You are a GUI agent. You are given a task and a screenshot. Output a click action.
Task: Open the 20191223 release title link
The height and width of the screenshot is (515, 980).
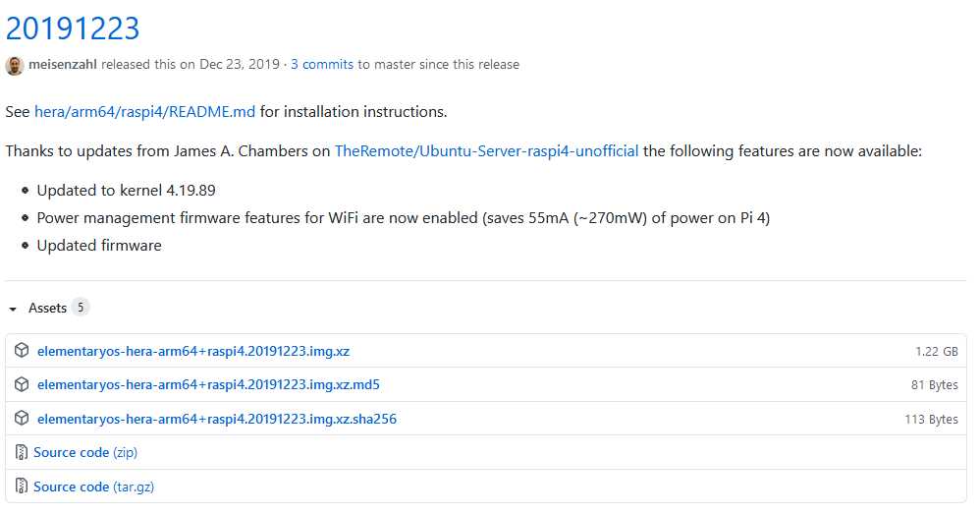[x=73, y=29]
